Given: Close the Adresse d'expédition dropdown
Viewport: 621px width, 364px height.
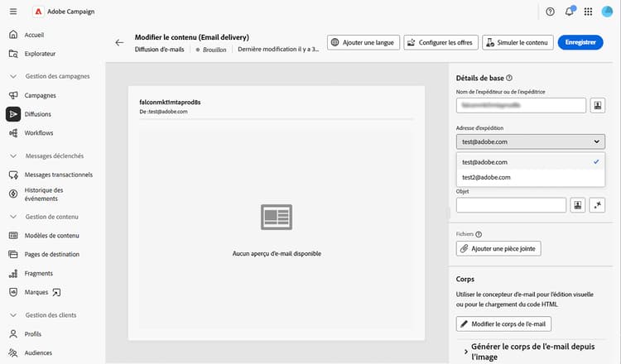Looking at the screenshot, I should coord(530,141).
